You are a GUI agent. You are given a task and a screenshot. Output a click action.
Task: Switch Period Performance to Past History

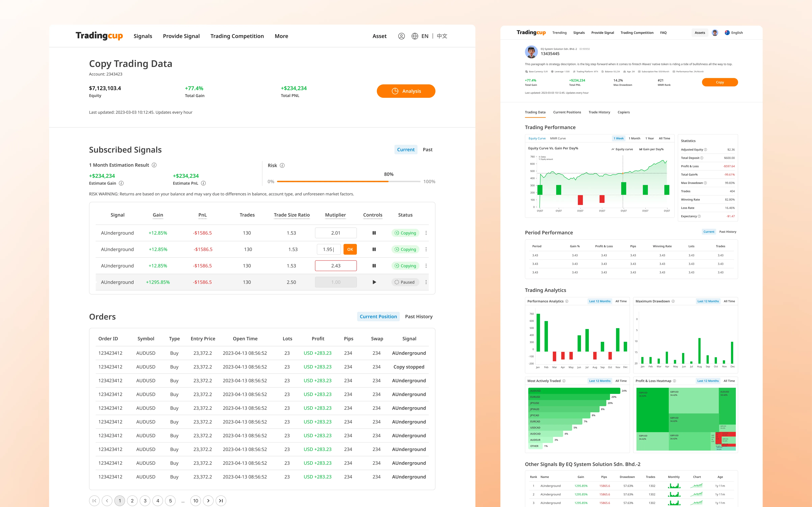tap(727, 232)
